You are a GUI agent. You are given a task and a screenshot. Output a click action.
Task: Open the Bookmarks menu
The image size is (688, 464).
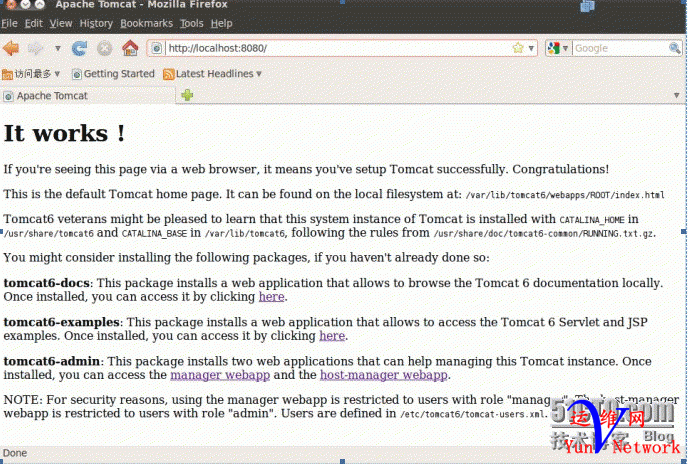pyautogui.click(x=146, y=23)
